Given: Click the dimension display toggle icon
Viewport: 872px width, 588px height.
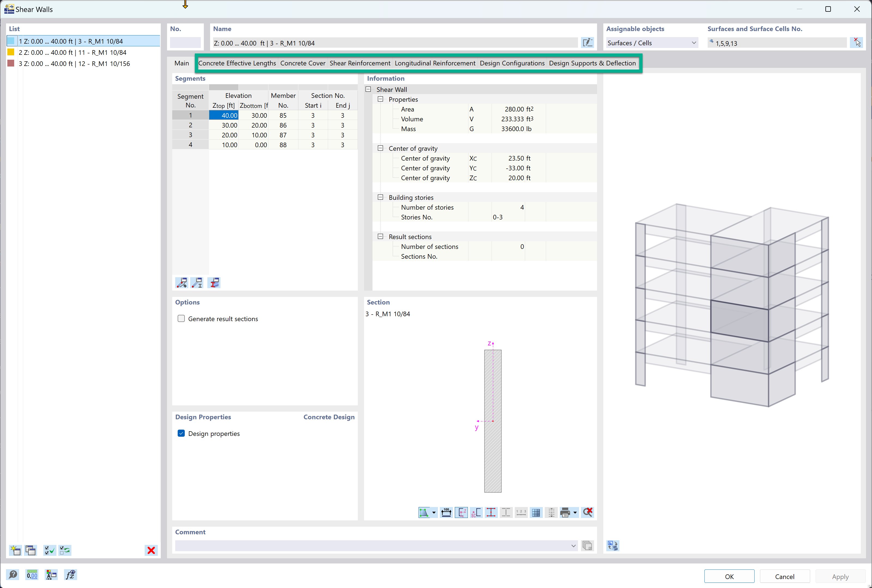Looking at the screenshot, I should pos(446,512).
